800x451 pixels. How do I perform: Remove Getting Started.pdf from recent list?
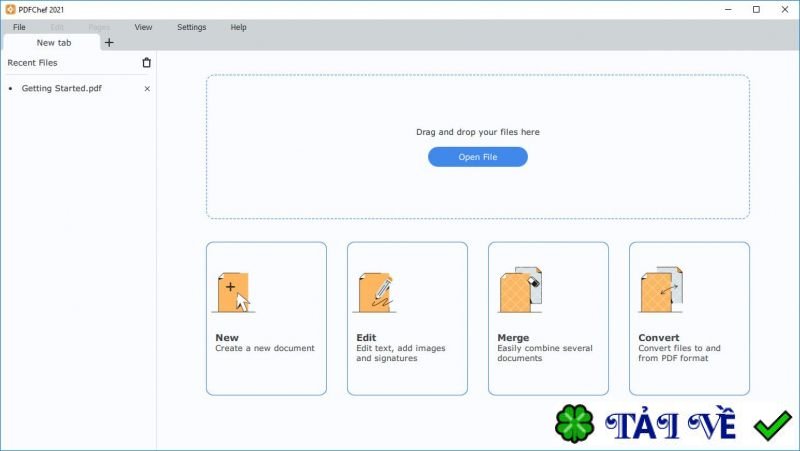click(x=147, y=89)
